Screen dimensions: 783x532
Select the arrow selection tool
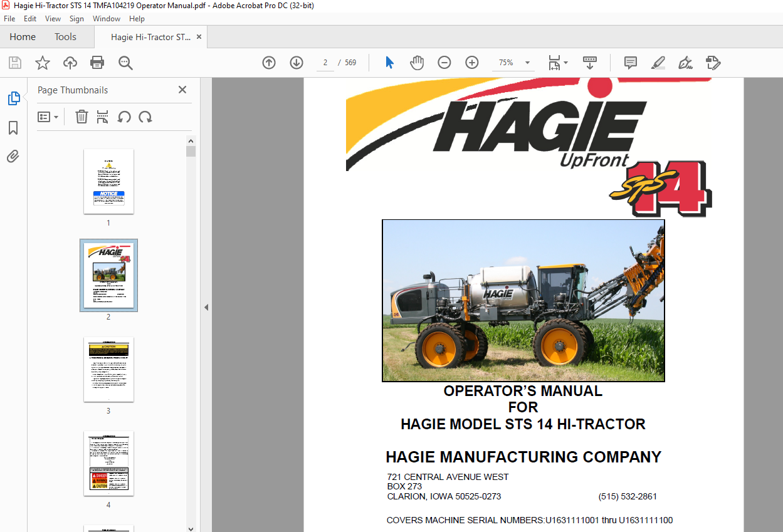tap(389, 63)
